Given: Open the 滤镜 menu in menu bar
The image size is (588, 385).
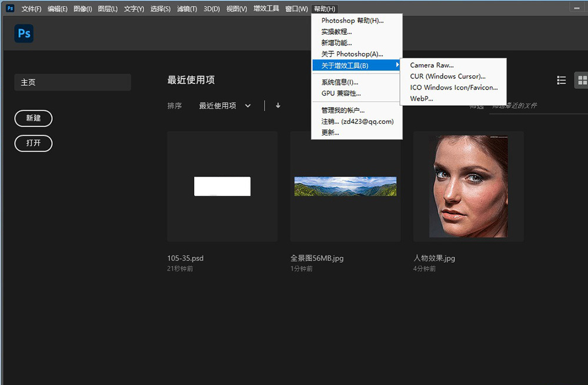Looking at the screenshot, I should tap(187, 9).
